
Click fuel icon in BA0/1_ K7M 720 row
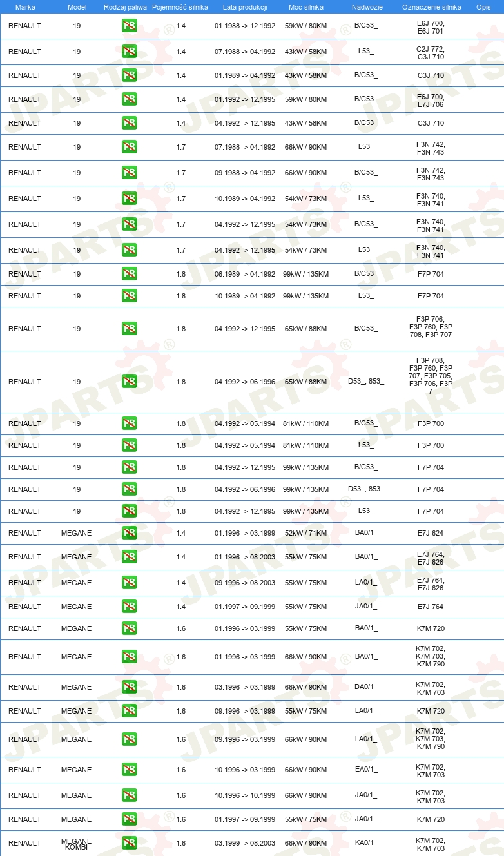click(x=129, y=629)
